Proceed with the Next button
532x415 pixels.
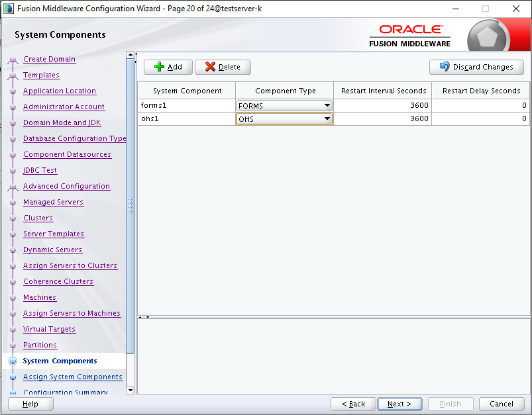point(399,404)
